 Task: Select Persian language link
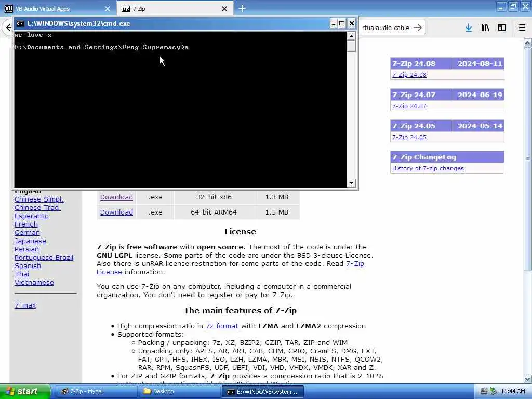click(26, 249)
